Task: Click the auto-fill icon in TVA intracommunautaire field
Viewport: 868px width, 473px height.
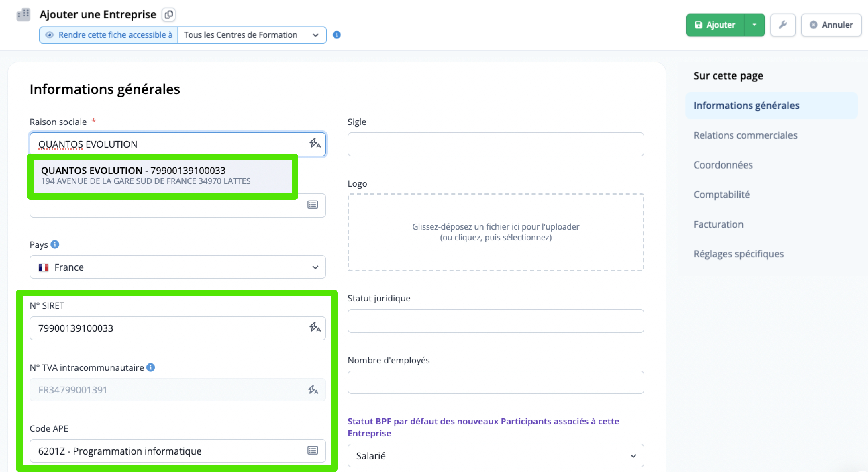Action: pyautogui.click(x=313, y=390)
